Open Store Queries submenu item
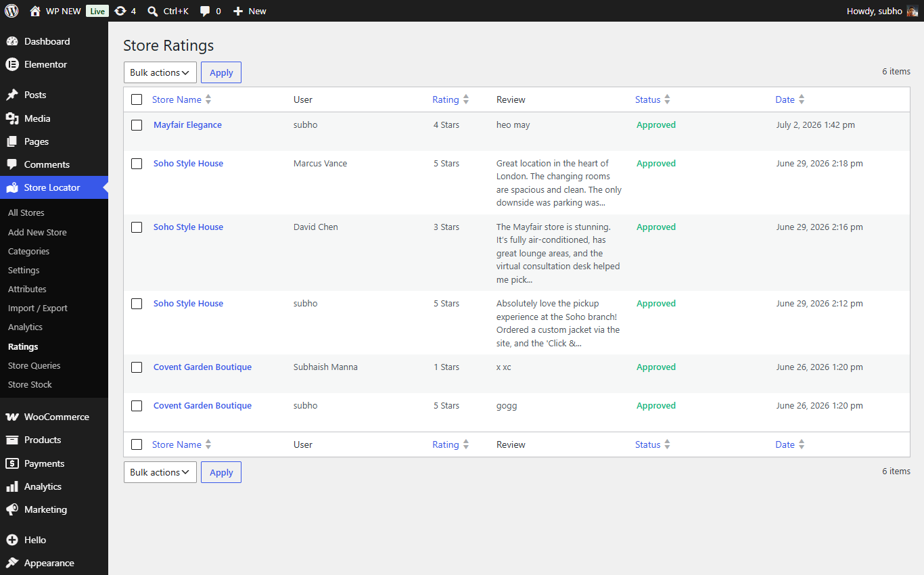The image size is (924, 575). pos(34,365)
